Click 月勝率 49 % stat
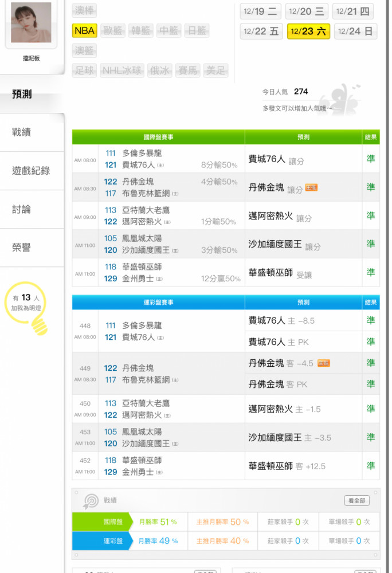The image size is (392, 573). pos(158,541)
